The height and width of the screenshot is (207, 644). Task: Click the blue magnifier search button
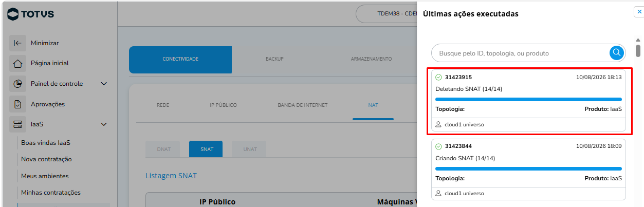[x=617, y=52]
